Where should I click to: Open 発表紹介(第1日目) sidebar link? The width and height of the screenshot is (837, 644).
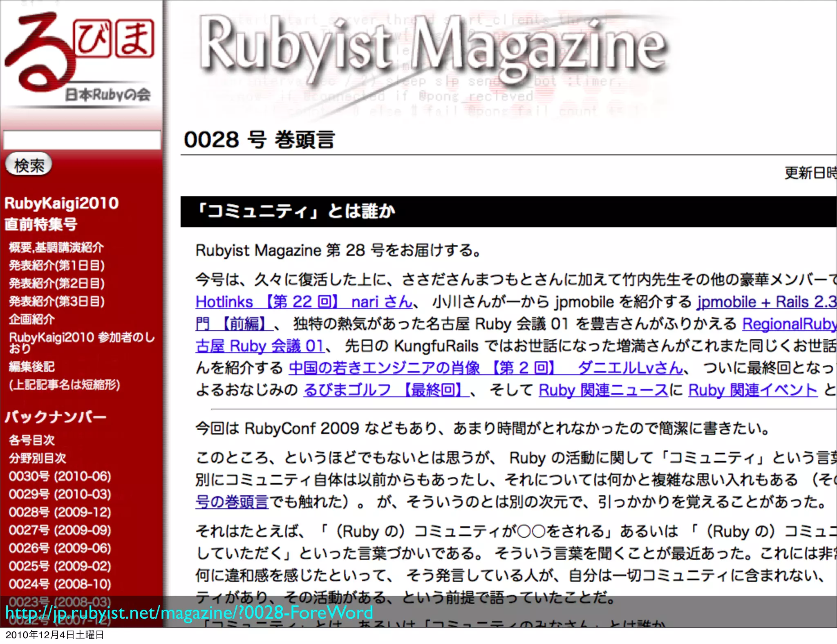57,266
